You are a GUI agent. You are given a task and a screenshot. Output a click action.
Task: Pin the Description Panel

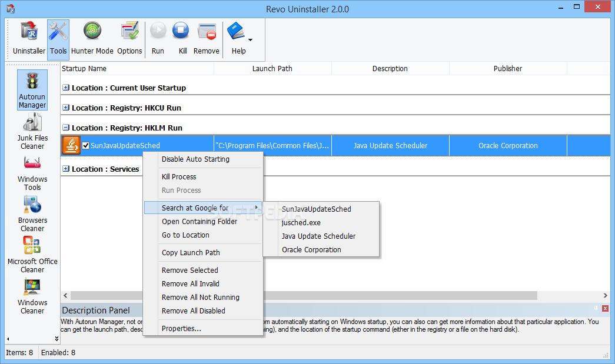pos(596,308)
